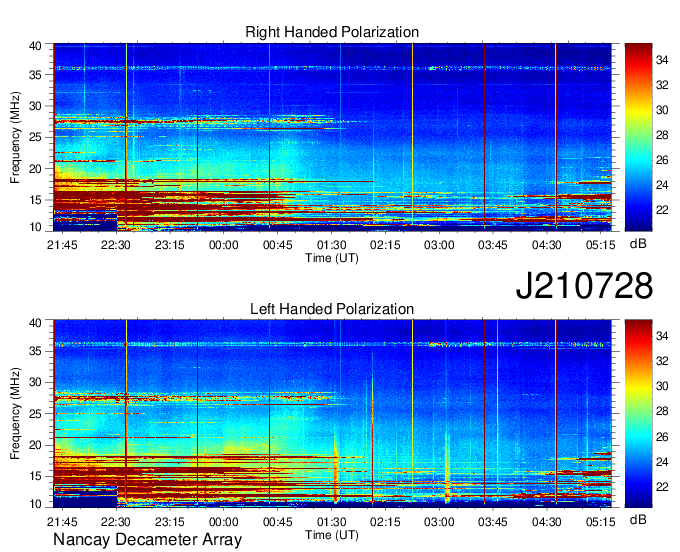Click the "15" frequency tick on Left Handed plot

point(35,476)
